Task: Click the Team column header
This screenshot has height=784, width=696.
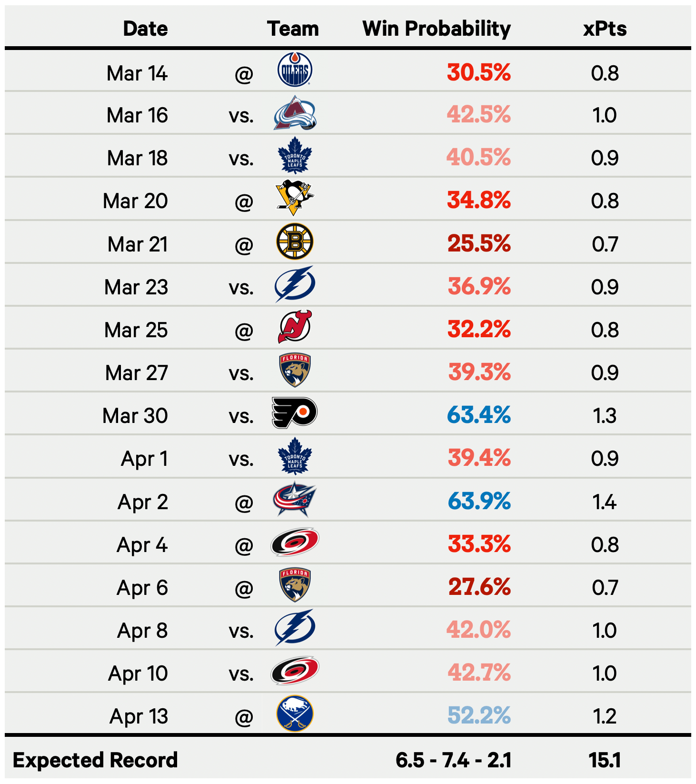Action: click(x=293, y=29)
